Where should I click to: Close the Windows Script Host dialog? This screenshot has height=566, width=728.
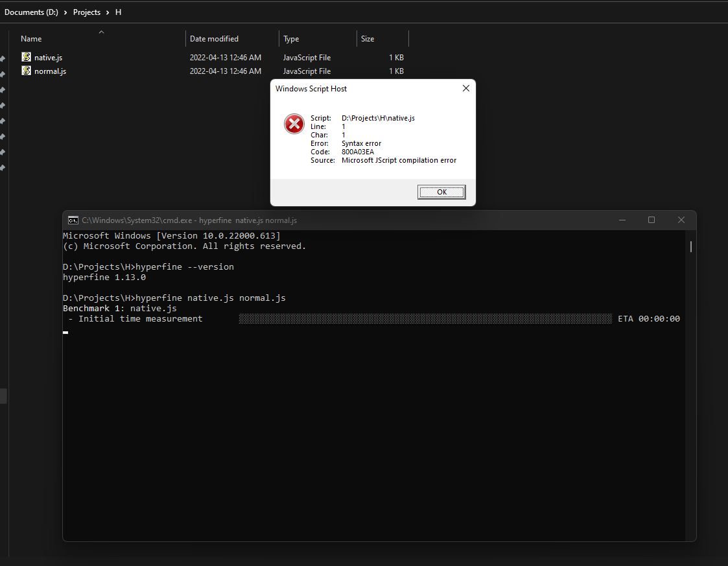click(466, 88)
